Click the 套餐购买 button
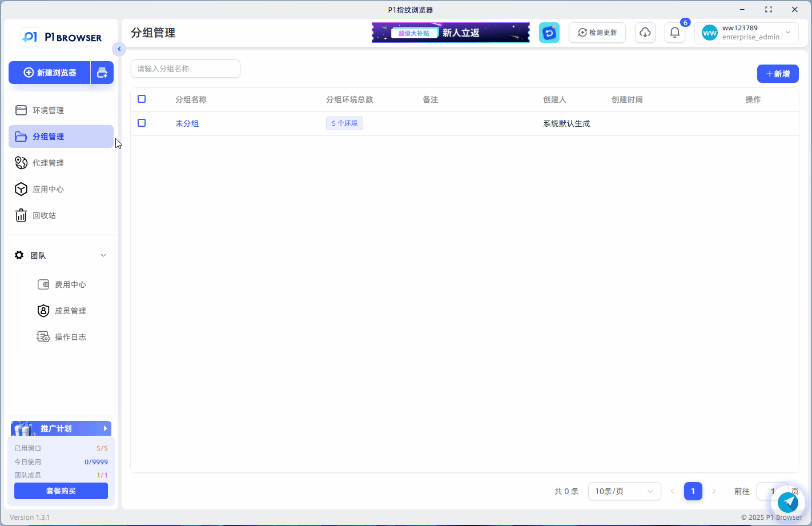Image resolution: width=812 pixels, height=526 pixels. coord(61,491)
